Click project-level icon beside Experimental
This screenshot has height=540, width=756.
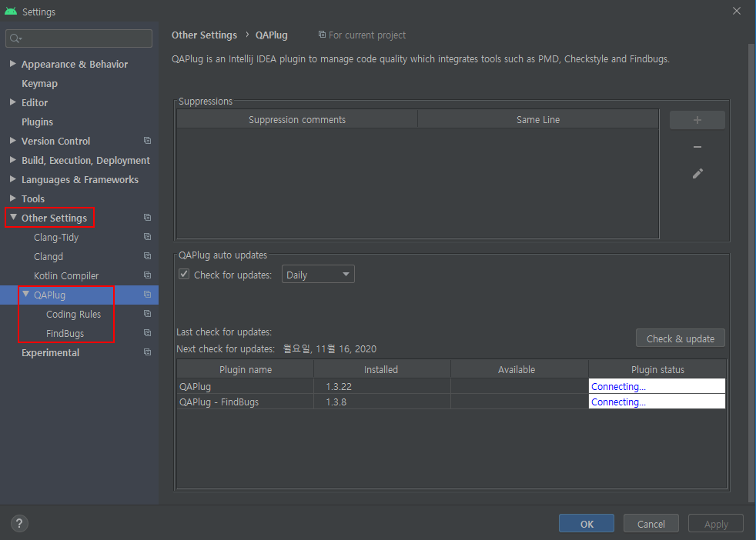pos(148,352)
